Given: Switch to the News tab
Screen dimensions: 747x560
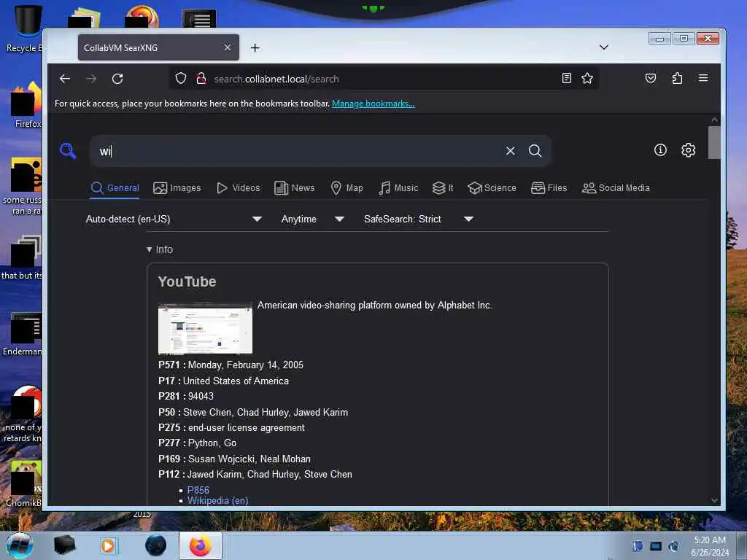Looking at the screenshot, I should 295,188.
